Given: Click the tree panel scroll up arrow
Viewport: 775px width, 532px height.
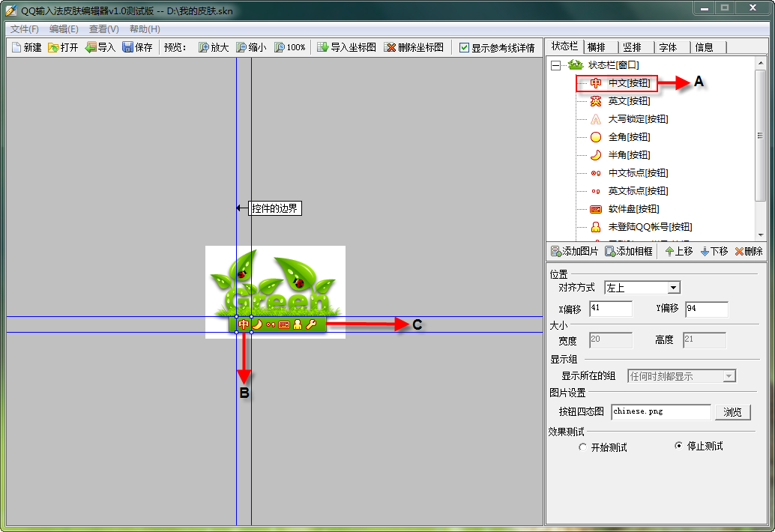Looking at the screenshot, I should click(760, 63).
